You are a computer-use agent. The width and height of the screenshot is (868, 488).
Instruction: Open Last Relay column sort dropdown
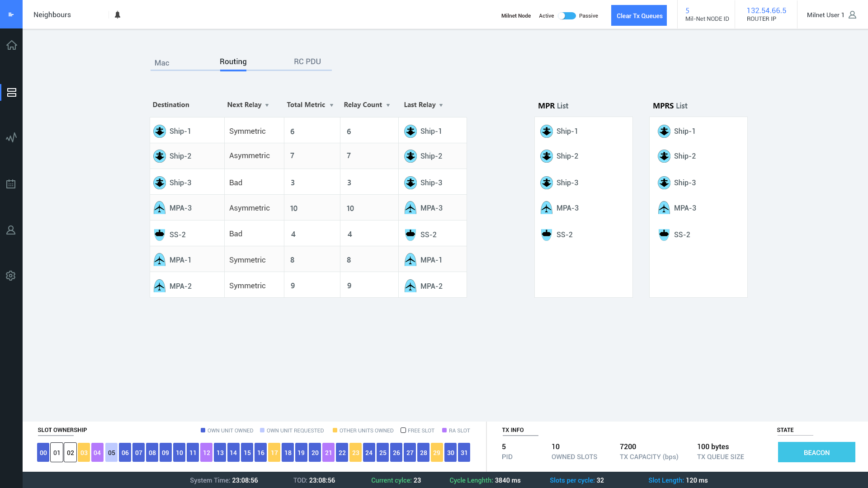pyautogui.click(x=441, y=105)
